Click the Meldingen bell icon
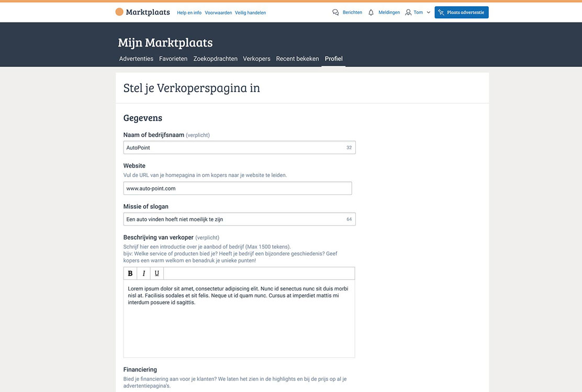The height and width of the screenshot is (392, 582). click(371, 12)
